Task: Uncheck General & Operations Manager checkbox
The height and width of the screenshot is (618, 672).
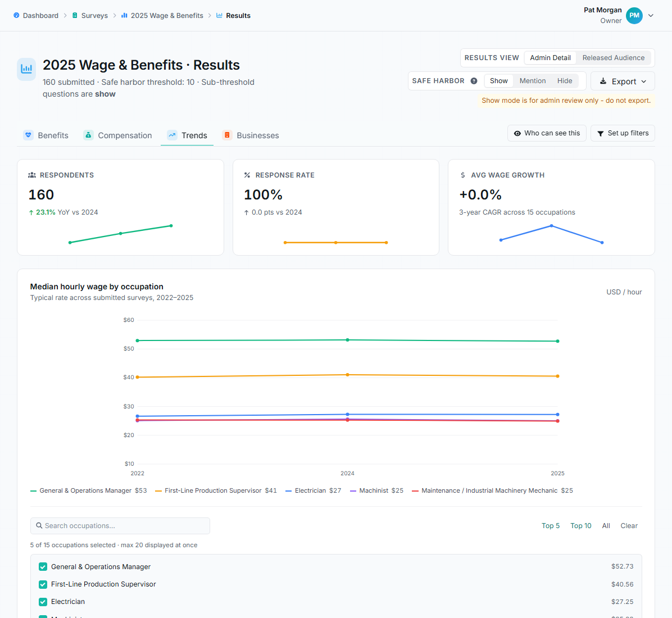Action: point(43,566)
